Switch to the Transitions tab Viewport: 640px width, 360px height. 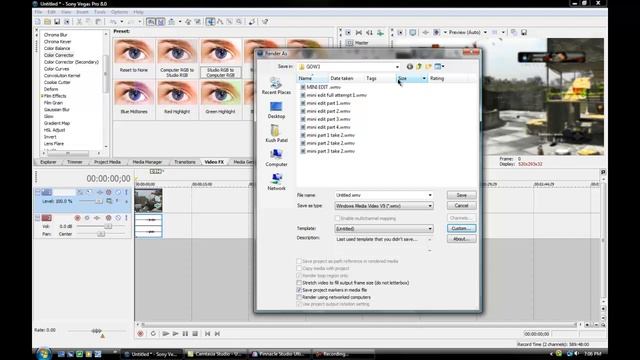point(184,162)
